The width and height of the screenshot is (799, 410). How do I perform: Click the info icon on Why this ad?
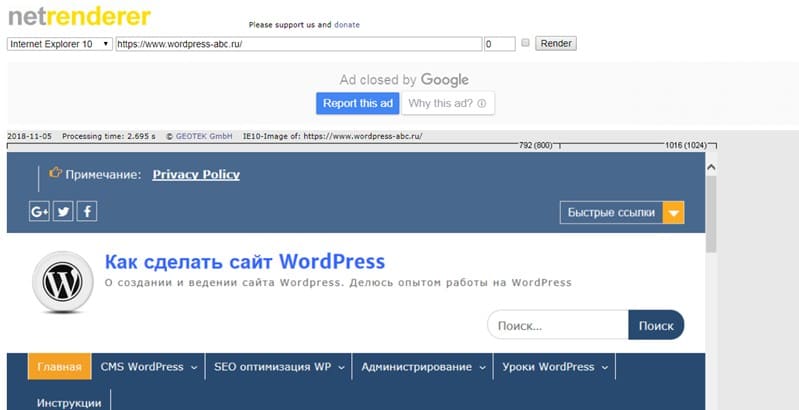click(x=482, y=103)
